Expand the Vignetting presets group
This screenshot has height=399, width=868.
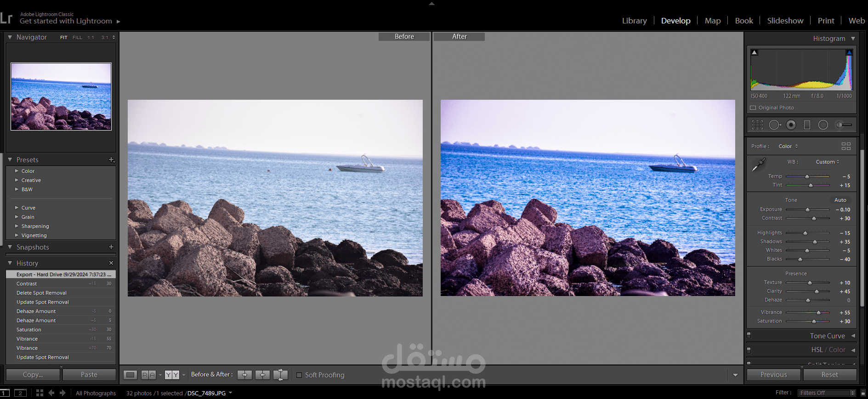[x=17, y=235]
